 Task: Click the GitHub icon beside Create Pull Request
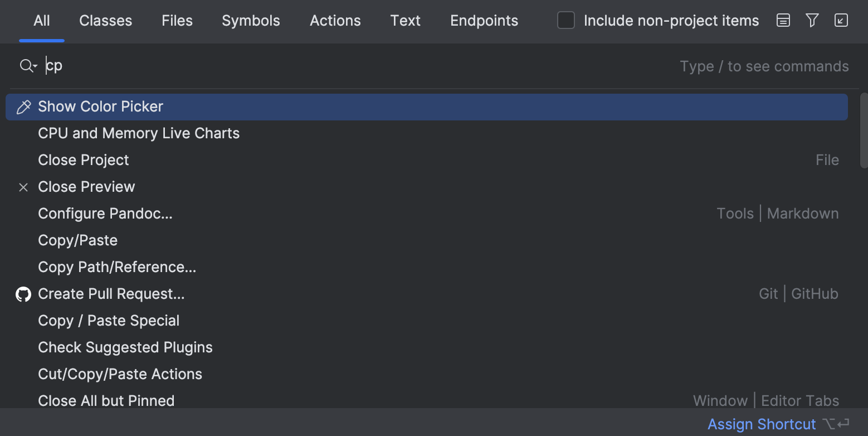click(23, 294)
